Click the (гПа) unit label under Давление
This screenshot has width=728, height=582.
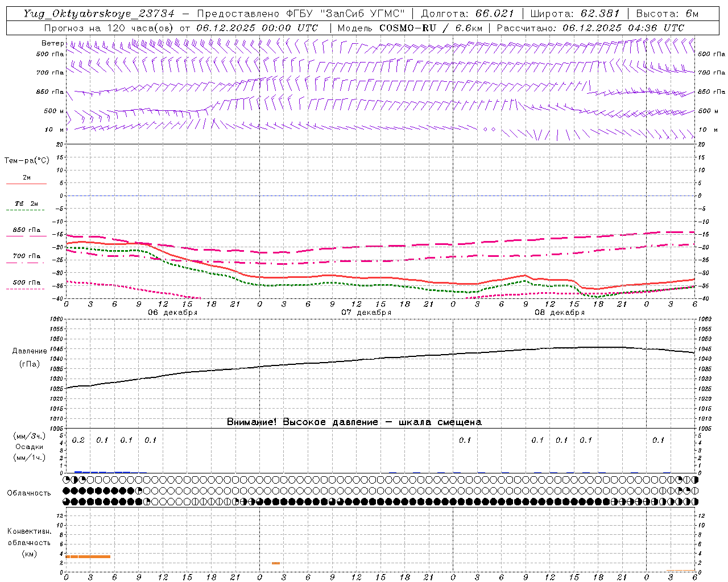pyautogui.click(x=29, y=364)
